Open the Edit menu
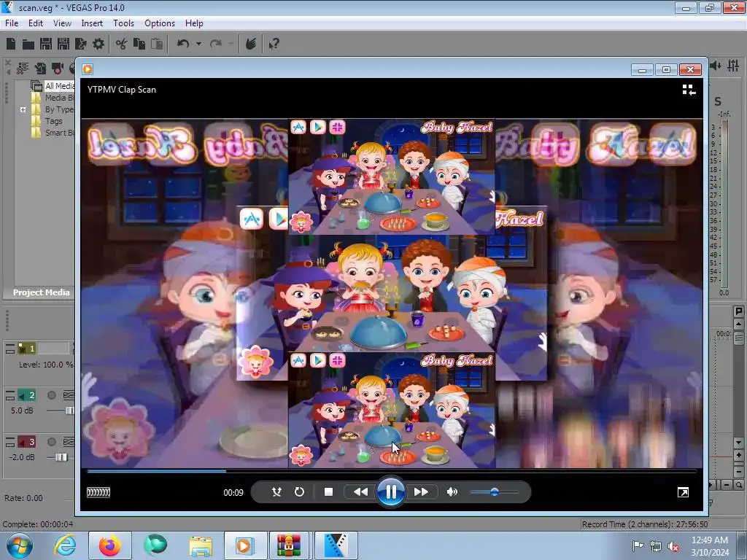Image resolution: width=747 pixels, height=560 pixels. [35, 23]
